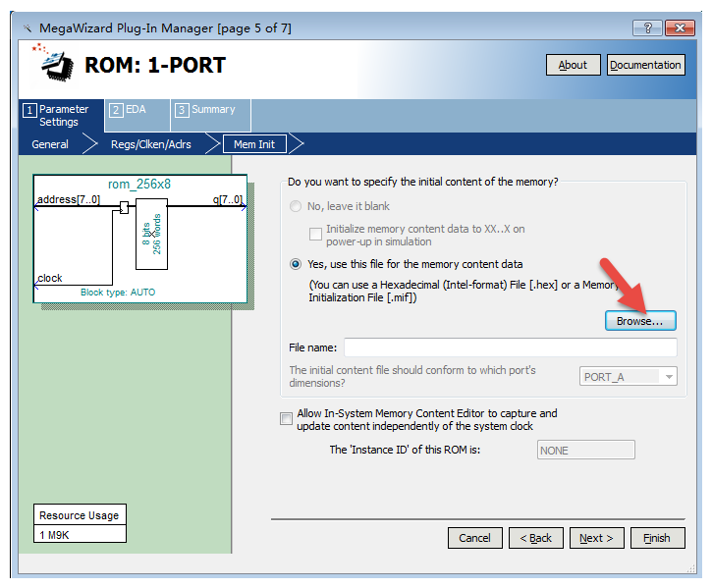Go to the Regs/Clken/Adrs step

click(151, 144)
